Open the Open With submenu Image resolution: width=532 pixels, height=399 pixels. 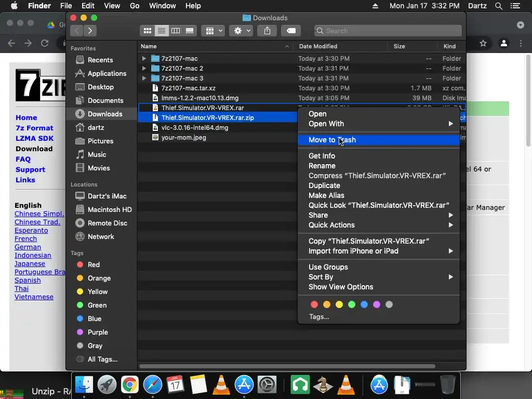pyautogui.click(x=379, y=124)
